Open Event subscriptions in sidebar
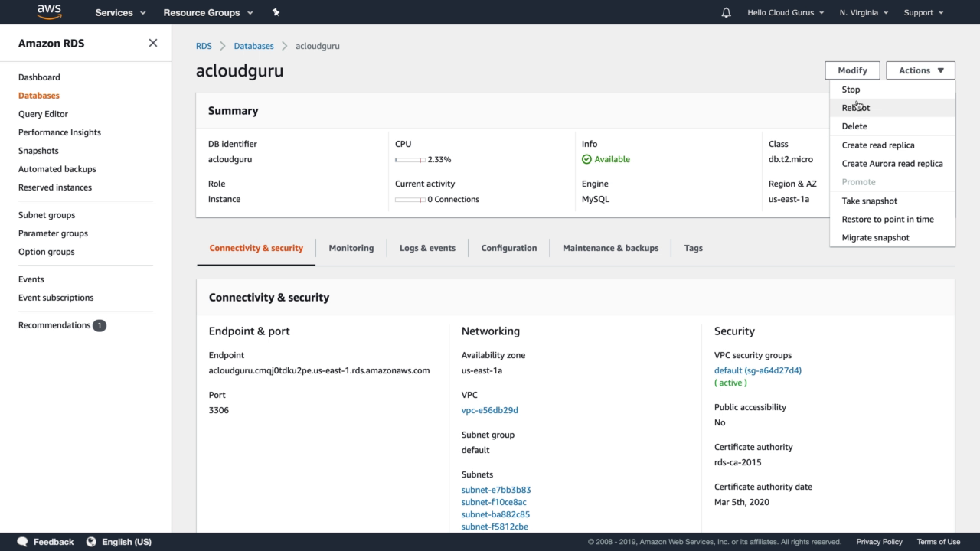980x551 pixels. (x=56, y=298)
